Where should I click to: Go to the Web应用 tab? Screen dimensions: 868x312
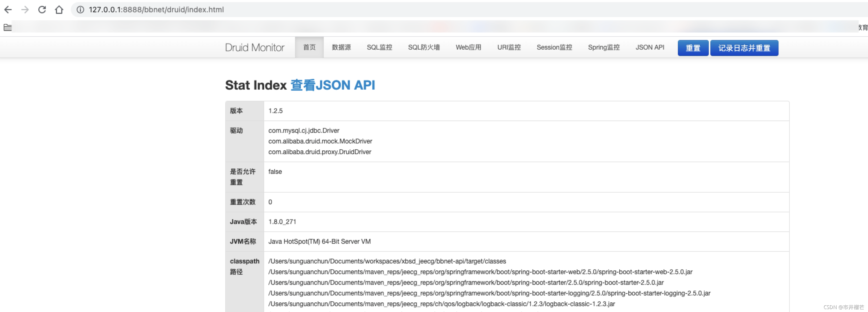pos(468,47)
